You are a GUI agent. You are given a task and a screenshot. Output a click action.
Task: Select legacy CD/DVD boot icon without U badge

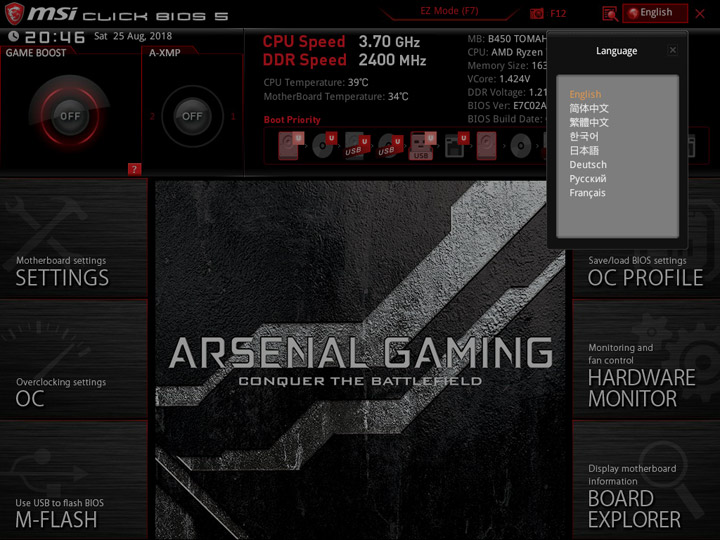pyautogui.click(x=521, y=146)
